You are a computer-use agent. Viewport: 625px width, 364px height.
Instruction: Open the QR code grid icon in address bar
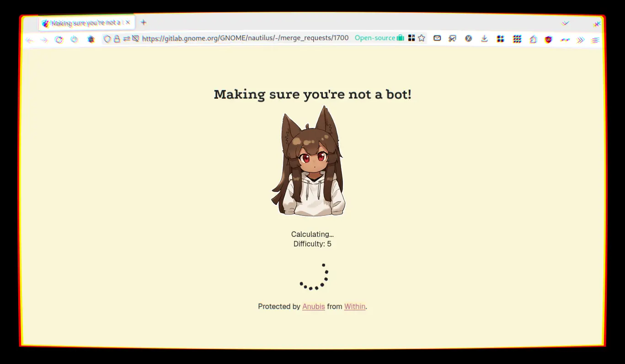tap(411, 38)
